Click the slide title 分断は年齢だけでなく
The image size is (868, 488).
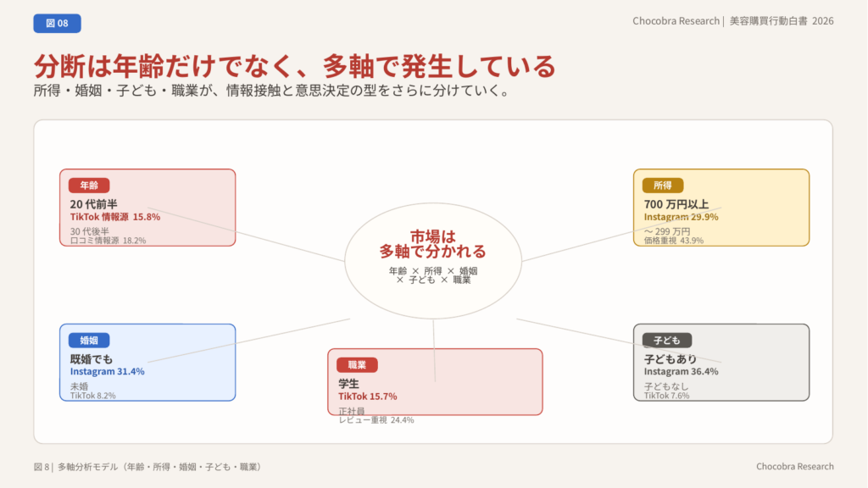(294, 65)
